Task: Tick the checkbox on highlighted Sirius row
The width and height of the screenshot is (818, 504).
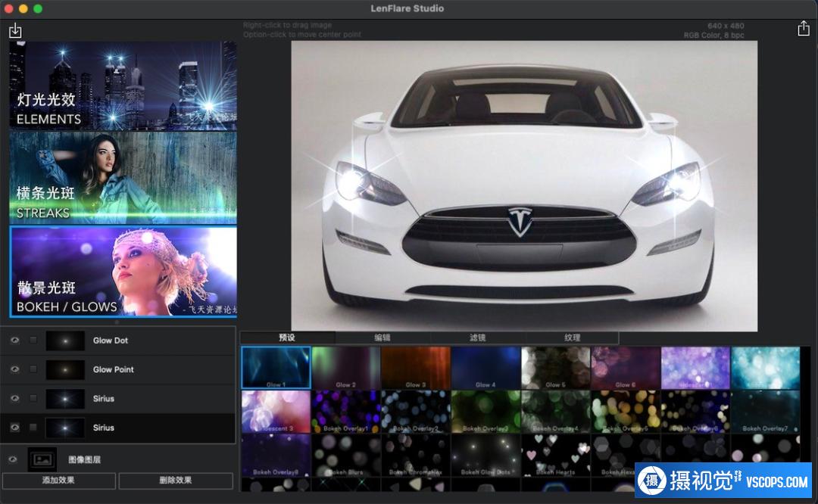Action: point(33,428)
